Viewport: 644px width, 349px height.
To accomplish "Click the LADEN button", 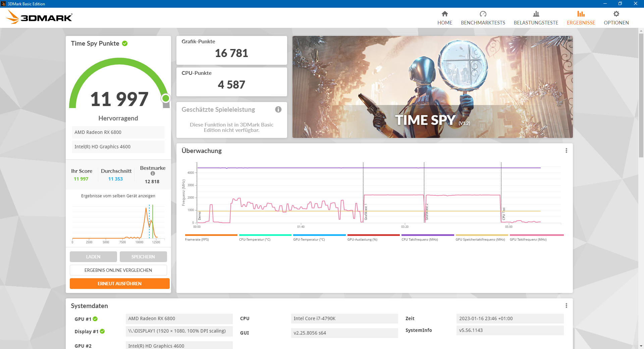I will pos(93,257).
